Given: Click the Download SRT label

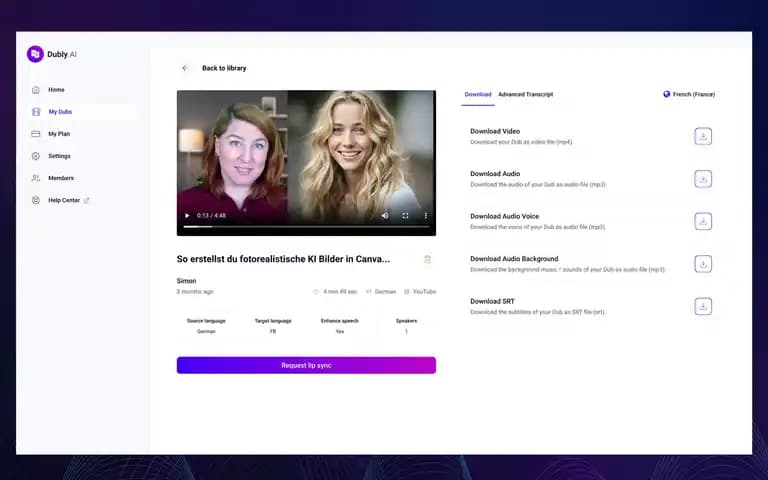Looking at the screenshot, I should coord(492,301).
